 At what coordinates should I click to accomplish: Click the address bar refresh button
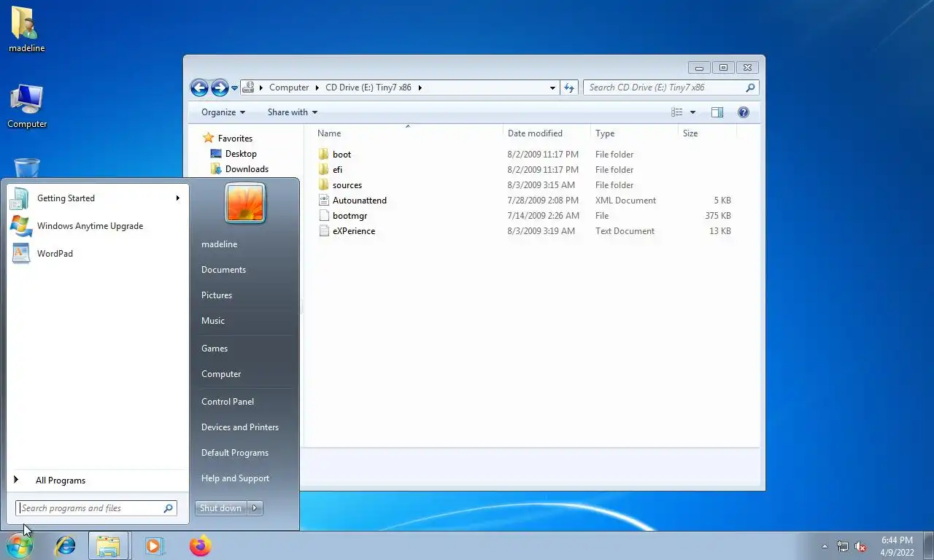pos(569,87)
